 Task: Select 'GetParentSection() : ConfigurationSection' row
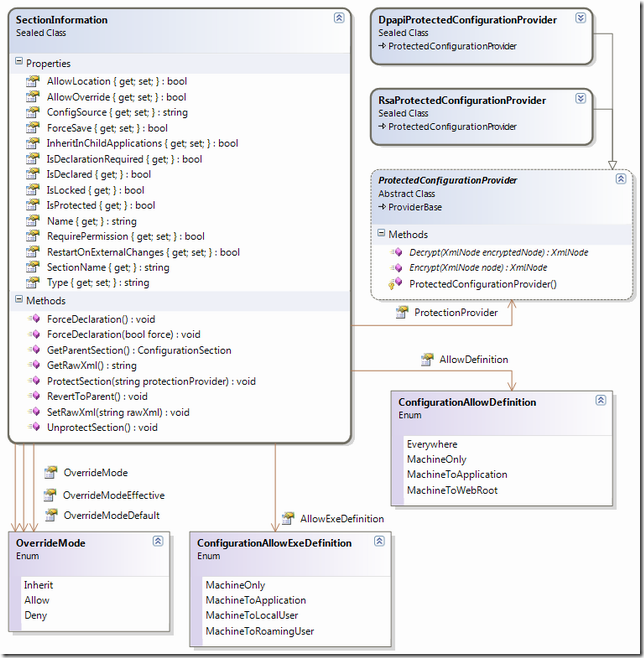coord(139,350)
